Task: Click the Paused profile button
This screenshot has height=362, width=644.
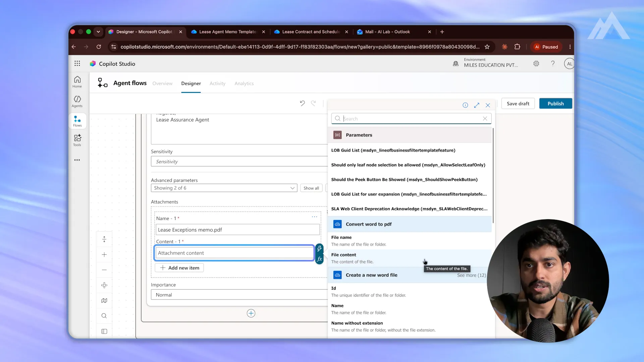Action: coord(546,47)
